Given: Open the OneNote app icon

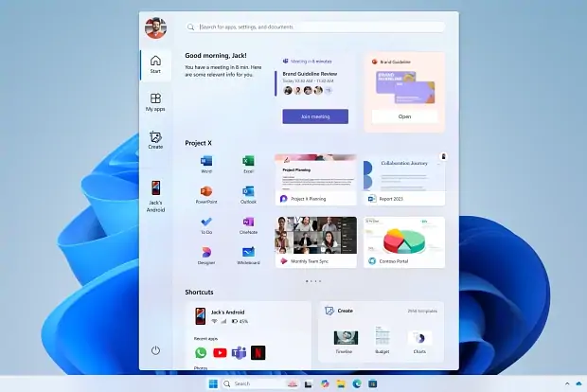Looking at the screenshot, I should (248, 223).
